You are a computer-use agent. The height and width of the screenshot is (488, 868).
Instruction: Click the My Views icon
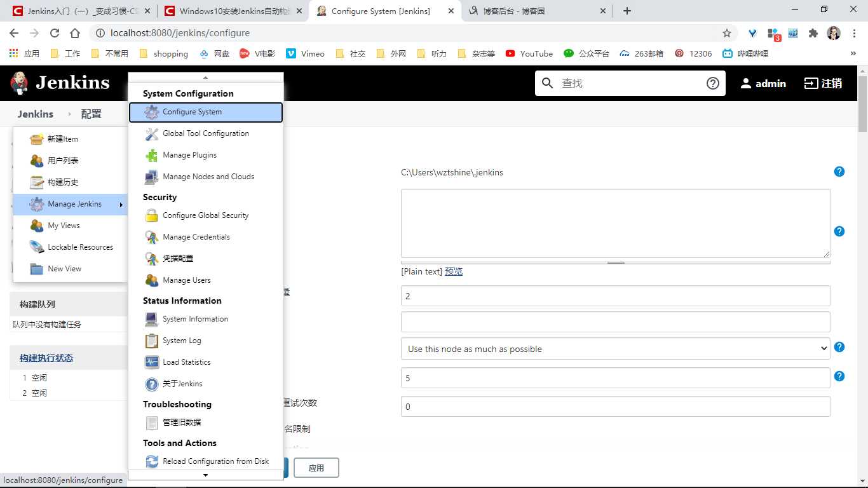click(37, 226)
